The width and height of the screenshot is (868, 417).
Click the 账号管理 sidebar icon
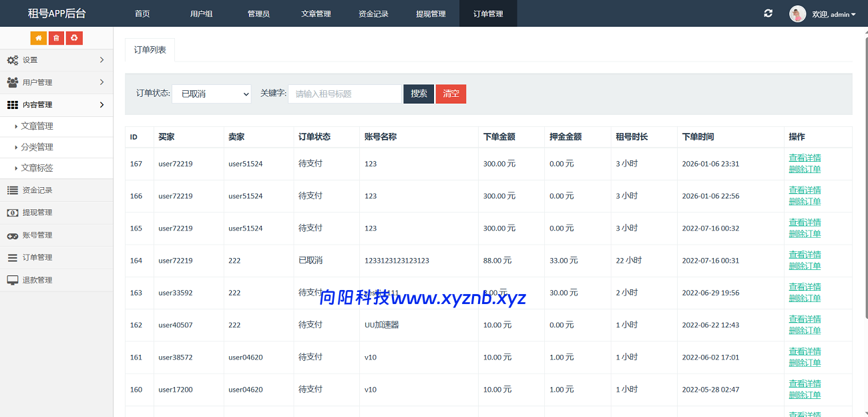[x=13, y=235]
